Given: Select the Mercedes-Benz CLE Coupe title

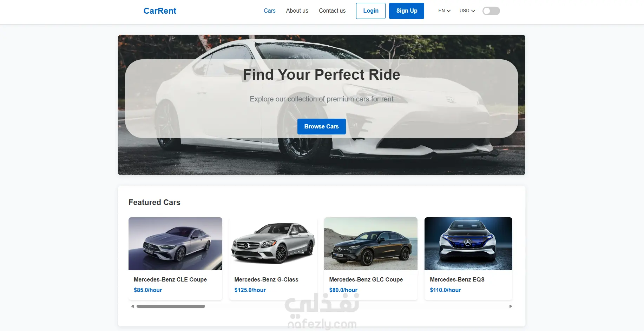Looking at the screenshot, I should [x=170, y=279].
